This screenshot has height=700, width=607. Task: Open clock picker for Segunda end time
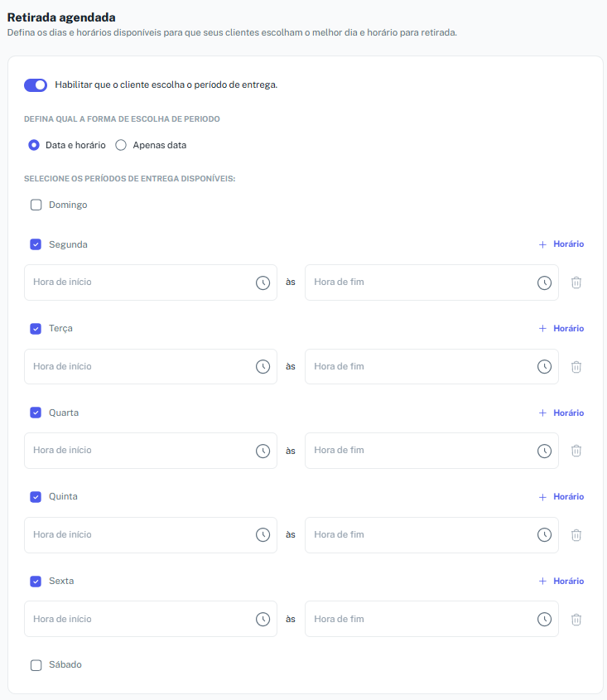coord(544,282)
